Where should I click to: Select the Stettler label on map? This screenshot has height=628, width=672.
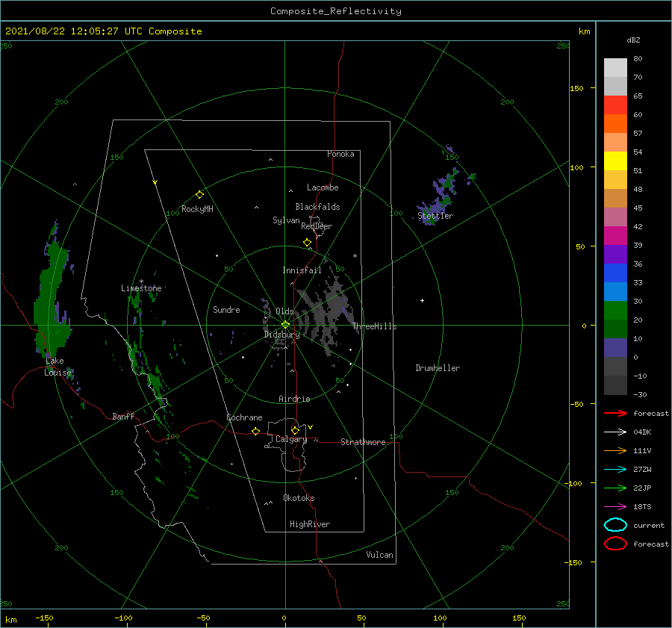tap(435, 216)
